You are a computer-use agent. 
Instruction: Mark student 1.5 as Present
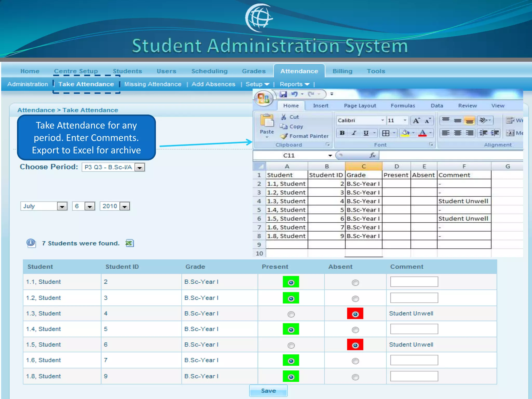(291, 345)
